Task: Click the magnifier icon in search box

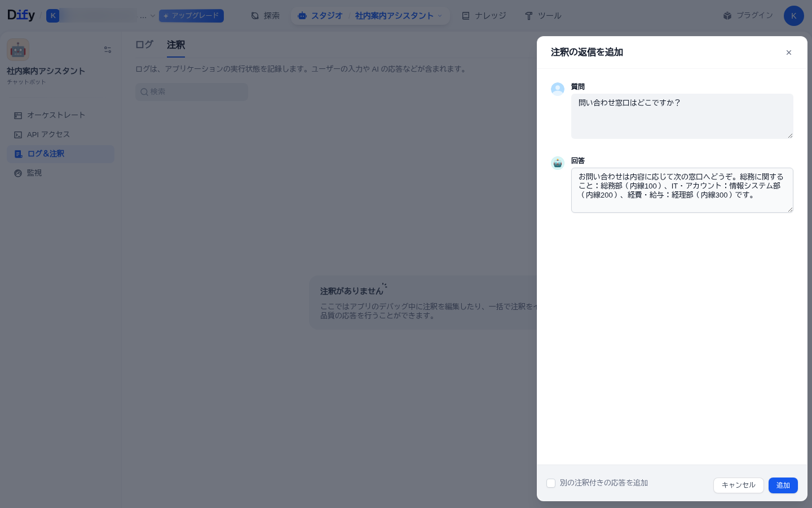Action: (x=144, y=92)
